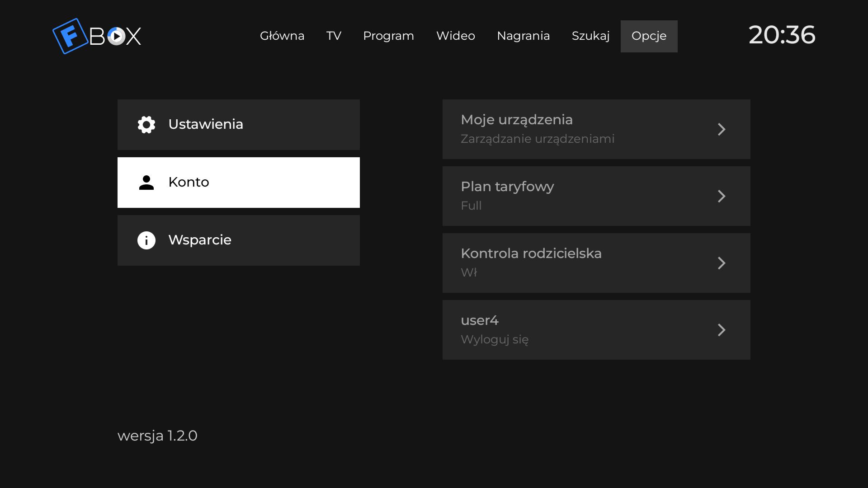
Task: Click the Konto person icon
Action: click(x=146, y=183)
